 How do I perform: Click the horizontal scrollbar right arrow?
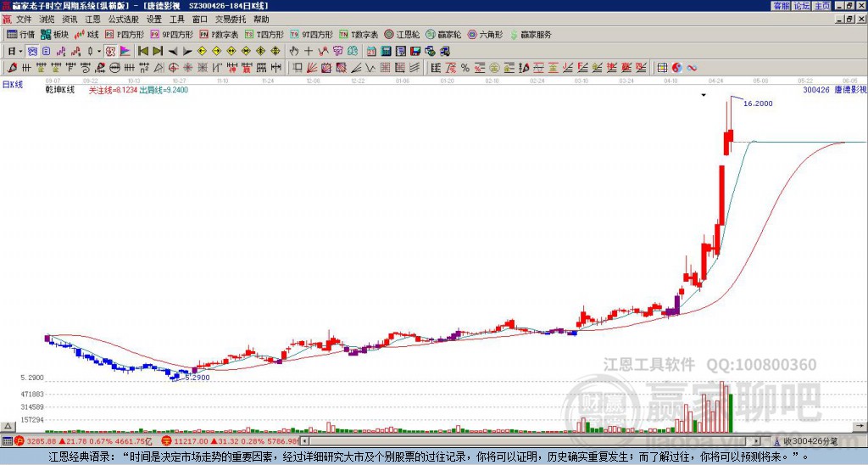(757, 441)
